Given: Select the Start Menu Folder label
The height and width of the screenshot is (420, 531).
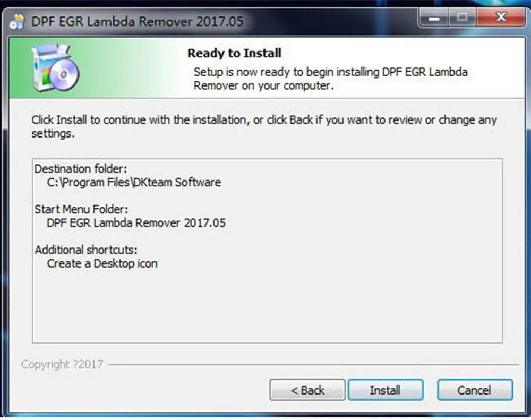Looking at the screenshot, I should (x=81, y=209).
